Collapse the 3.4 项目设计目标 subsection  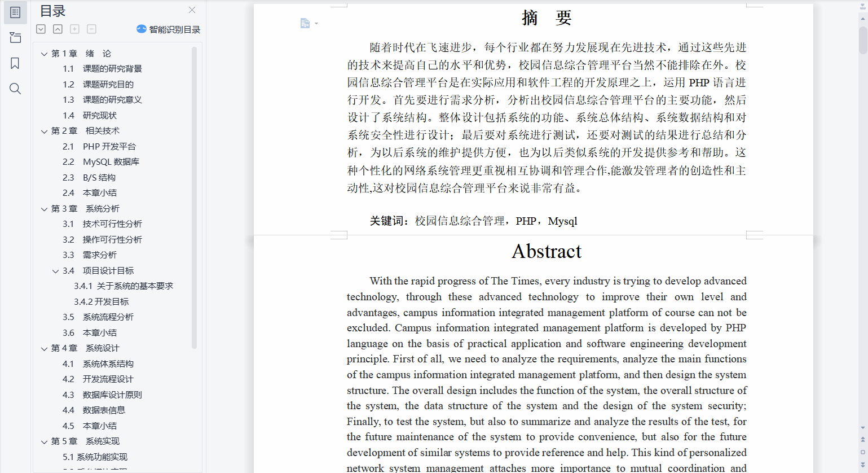coord(55,271)
